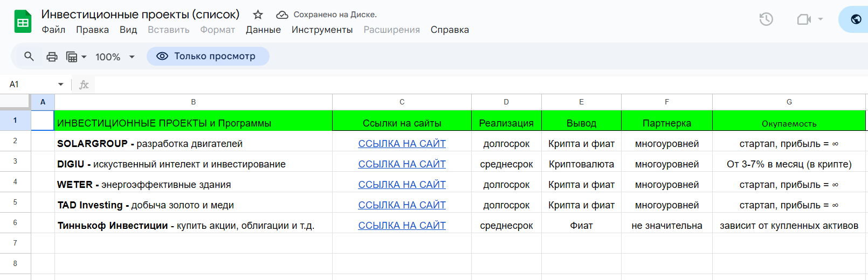Select row 2 header
The width and height of the screenshot is (868, 280).
click(15, 141)
